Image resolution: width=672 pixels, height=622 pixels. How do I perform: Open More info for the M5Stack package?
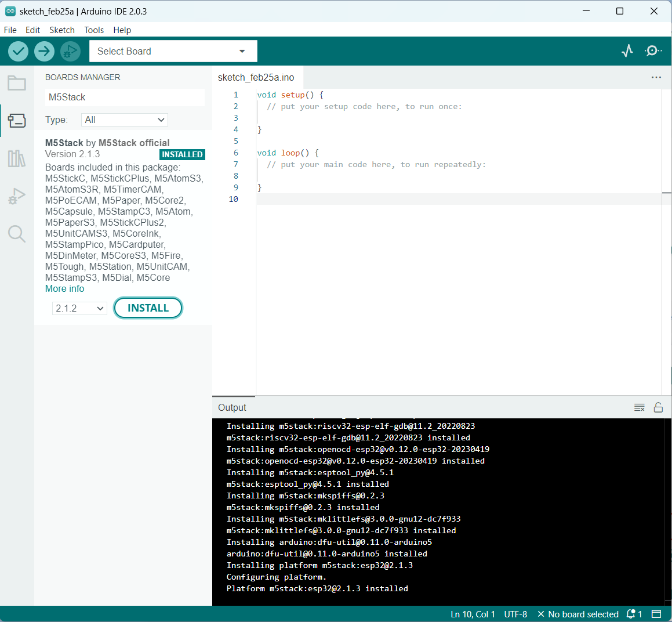pyautogui.click(x=64, y=288)
